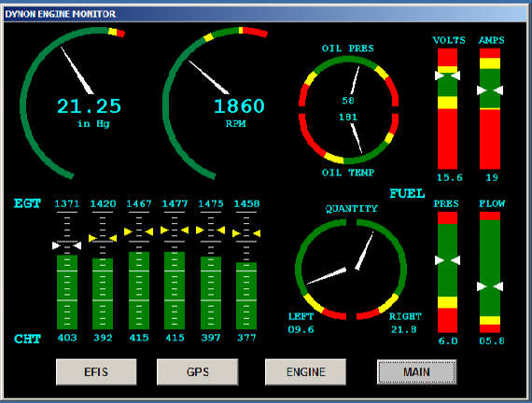
Task: Click the EGT row label
Action: click(27, 203)
